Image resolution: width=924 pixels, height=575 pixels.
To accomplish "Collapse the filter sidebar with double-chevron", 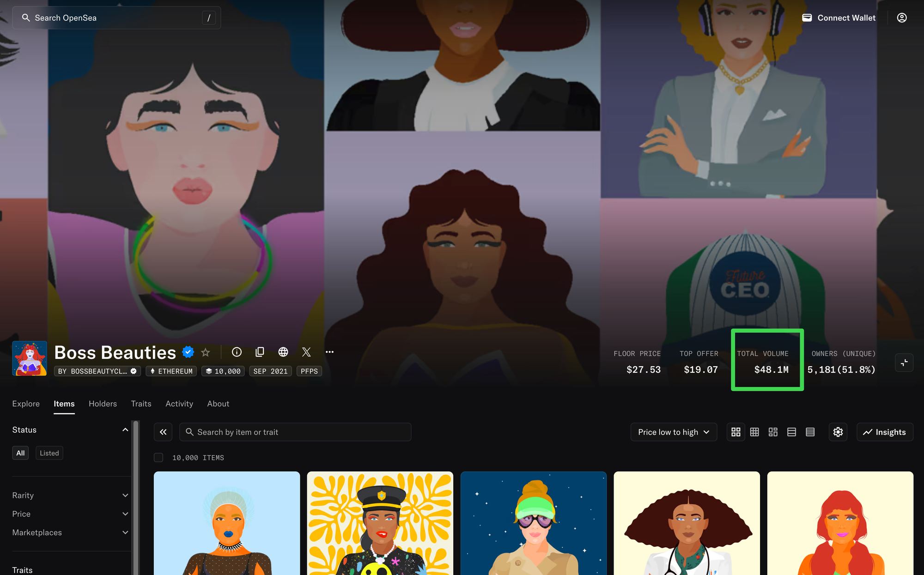I will 163,432.
